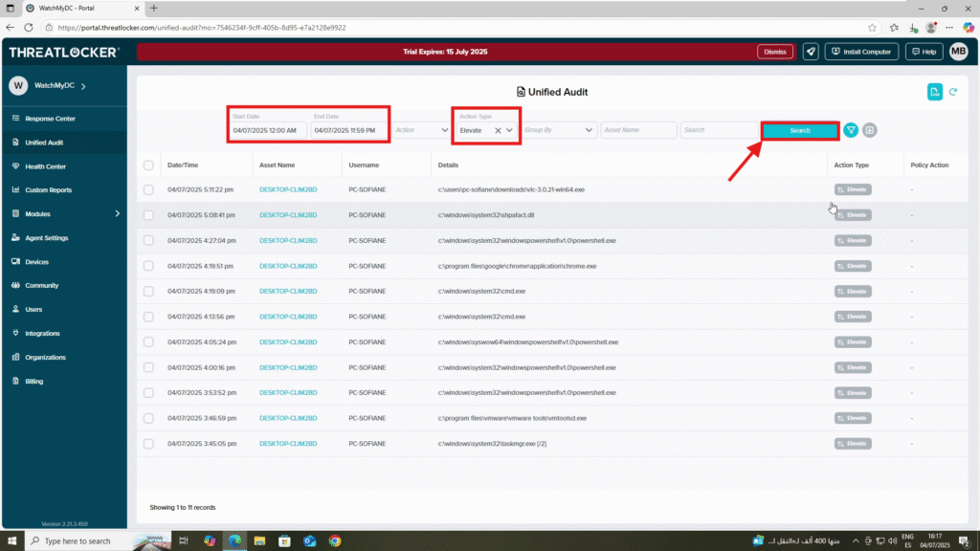Click the WatchMyDC organization avatar

point(18,85)
